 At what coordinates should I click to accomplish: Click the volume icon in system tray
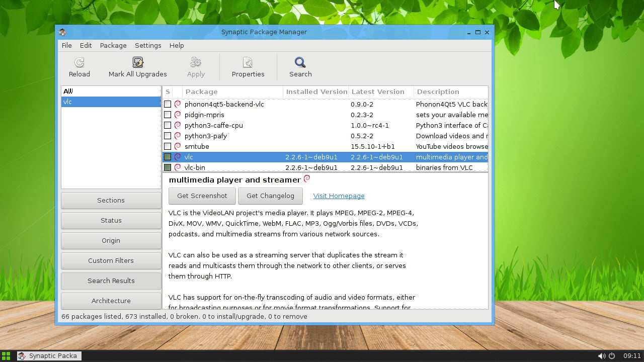[601, 356]
